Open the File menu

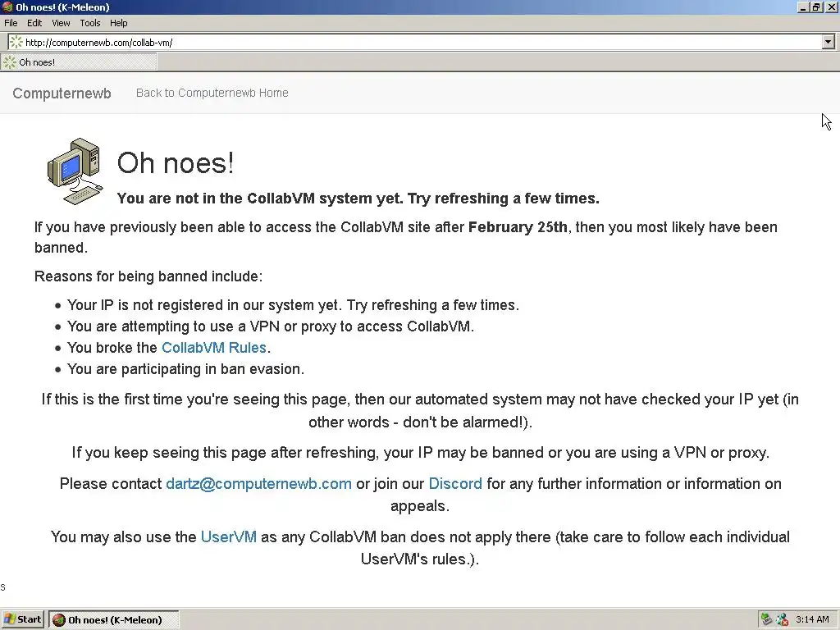(x=11, y=23)
